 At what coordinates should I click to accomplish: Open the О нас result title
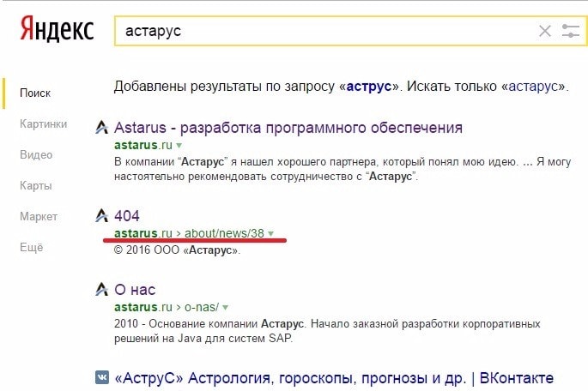135,290
